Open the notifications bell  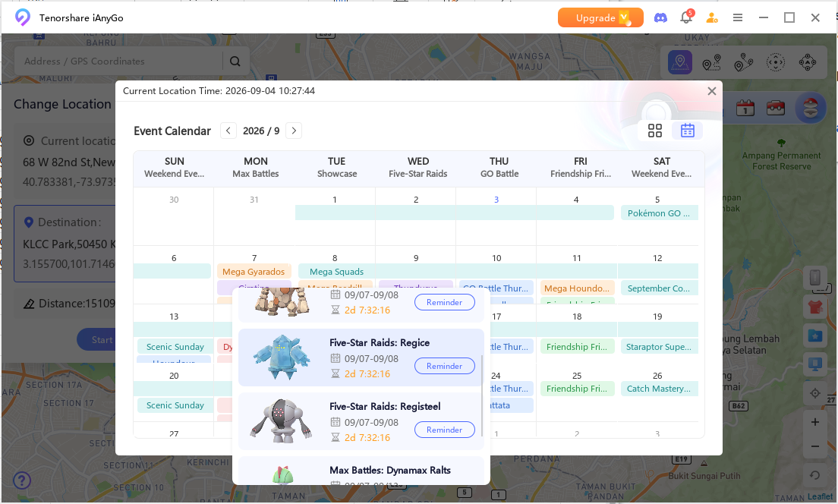[686, 17]
